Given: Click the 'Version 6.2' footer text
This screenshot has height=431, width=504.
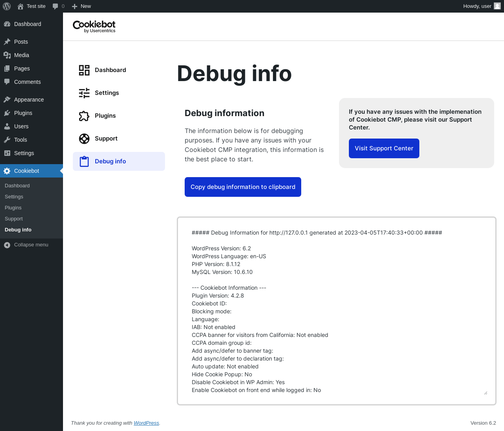Looking at the screenshot, I should (x=483, y=423).
